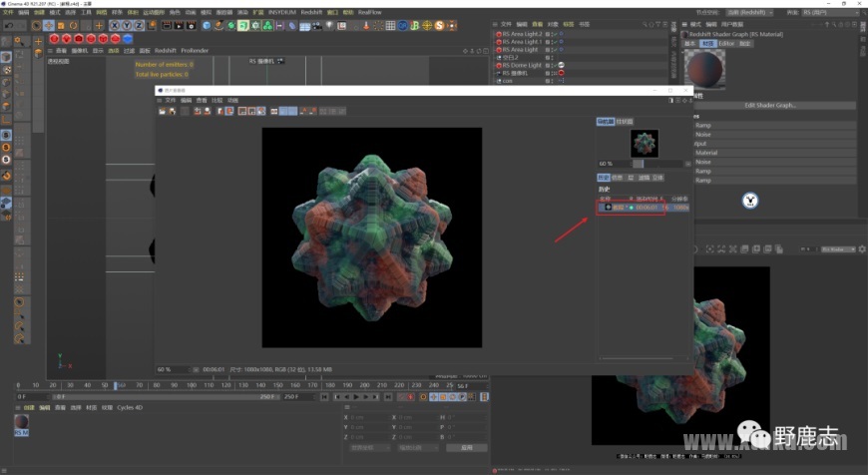Play the animation forward
This screenshot has width=868, height=475.
click(356, 397)
